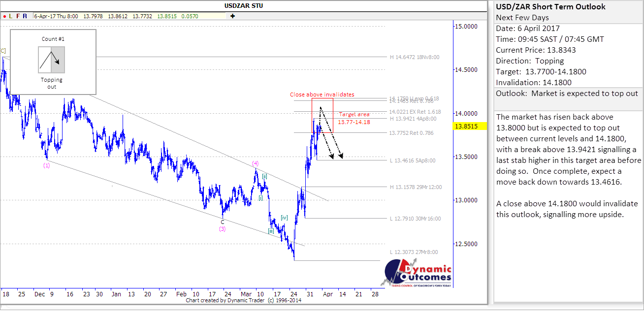The width and height of the screenshot is (644, 317).
Task: Click the pink (3) wave label
Action: (x=223, y=229)
